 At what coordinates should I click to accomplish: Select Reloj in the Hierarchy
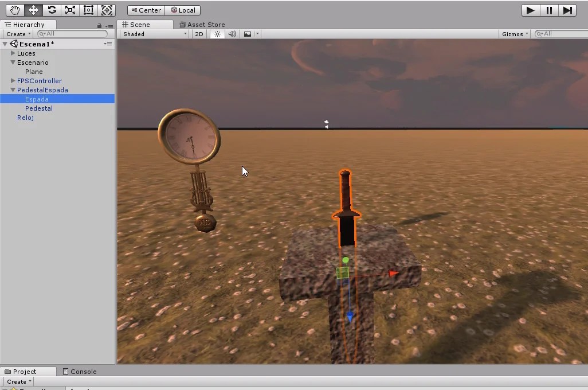(25, 118)
